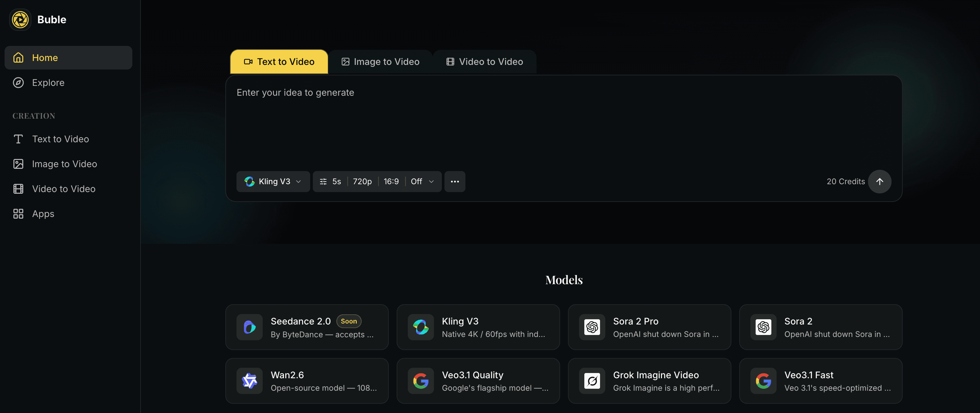This screenshot has width=980, height=413.
Task: Click the Buble brand name
Action: [x=52, y=19]
